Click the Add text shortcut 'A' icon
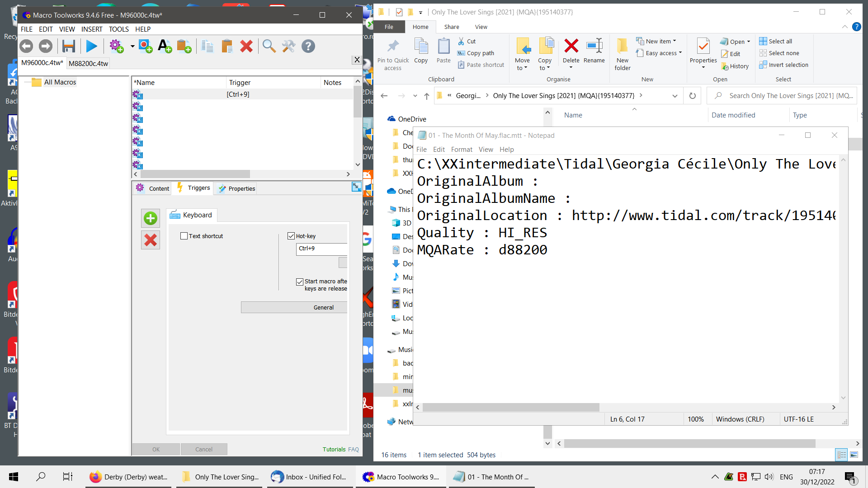 click(x=165, y=46)
